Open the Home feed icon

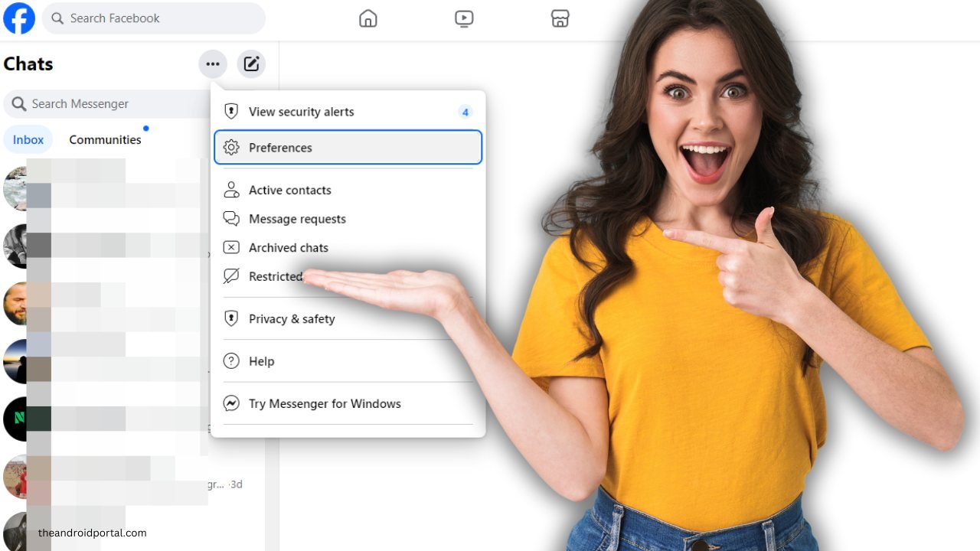[368, 18]
